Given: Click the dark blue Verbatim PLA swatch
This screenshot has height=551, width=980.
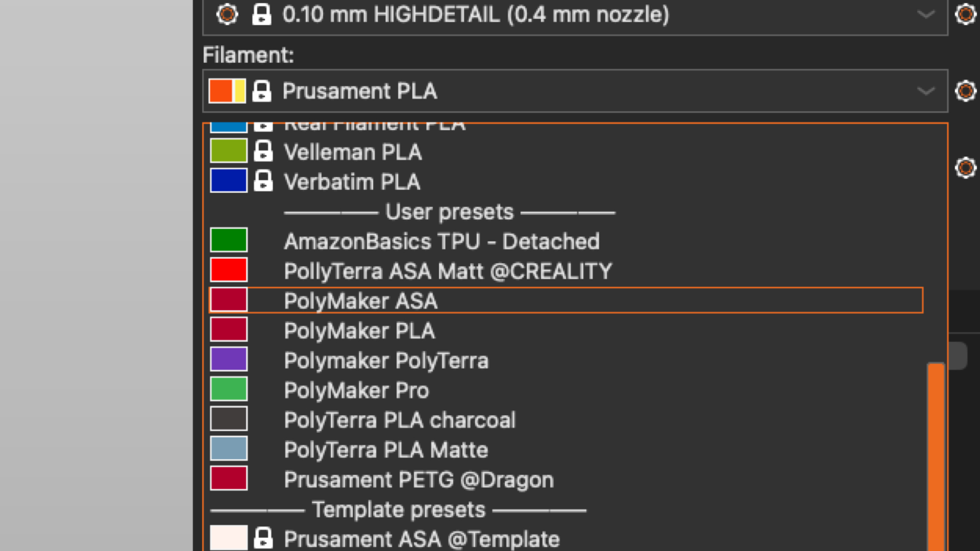Looking at the screenshot, I should (229, 181).
